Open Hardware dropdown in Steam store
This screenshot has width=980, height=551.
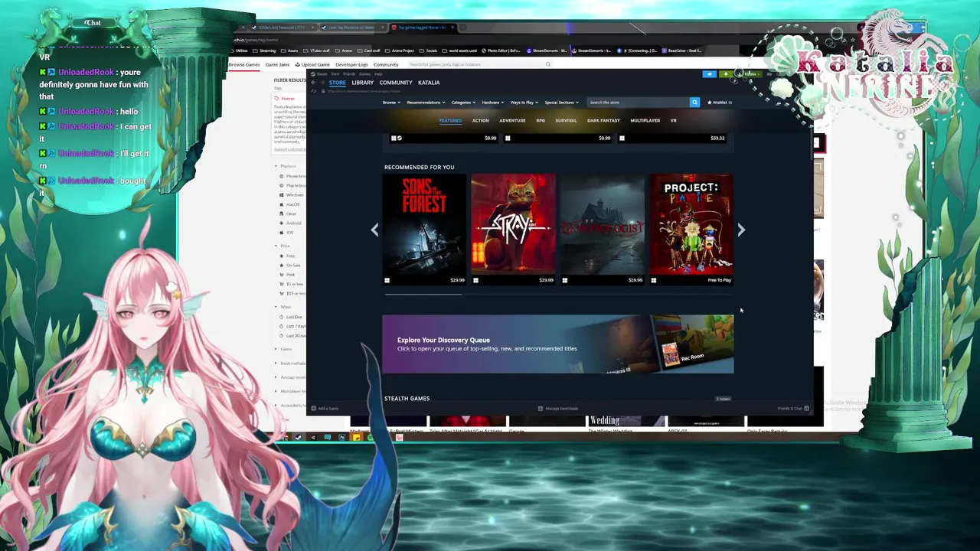(492, 102)
